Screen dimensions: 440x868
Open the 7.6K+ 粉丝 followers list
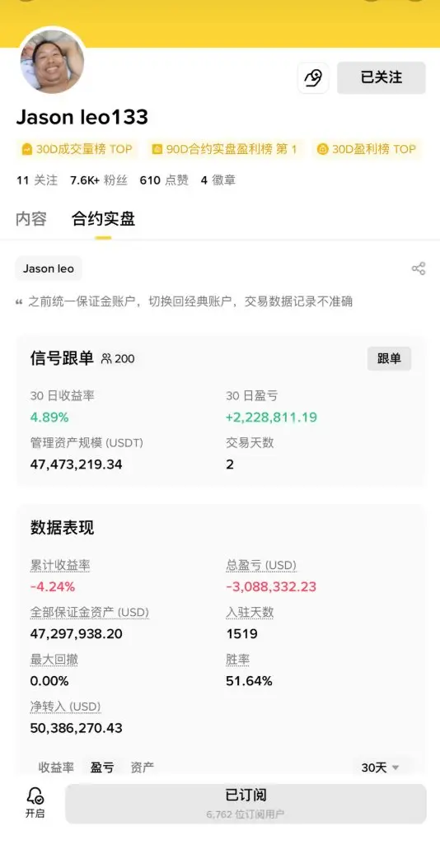99,180
